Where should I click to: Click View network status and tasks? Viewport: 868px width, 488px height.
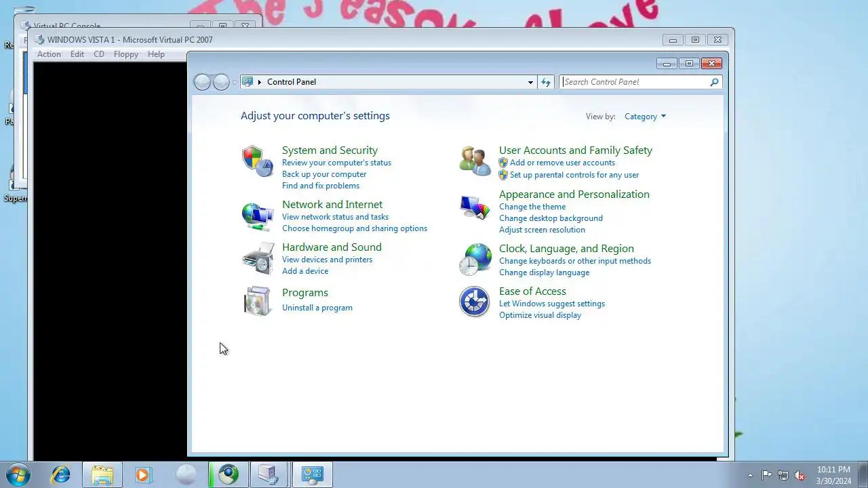[x=335, y=217]
